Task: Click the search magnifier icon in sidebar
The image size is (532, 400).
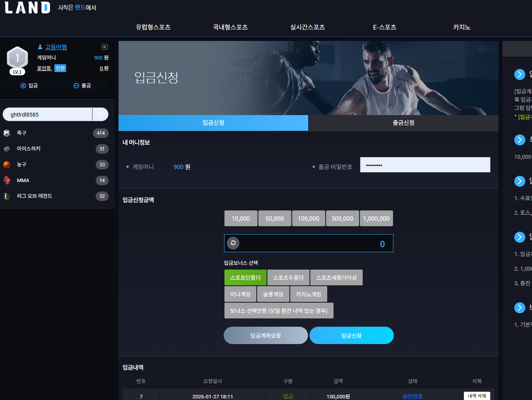Action: (100, 114)
